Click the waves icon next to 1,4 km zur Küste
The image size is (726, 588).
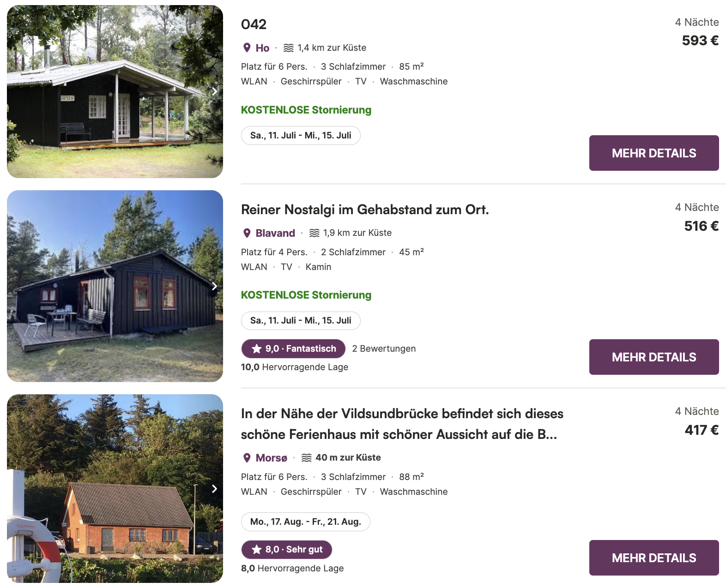[x=289, y=48]
